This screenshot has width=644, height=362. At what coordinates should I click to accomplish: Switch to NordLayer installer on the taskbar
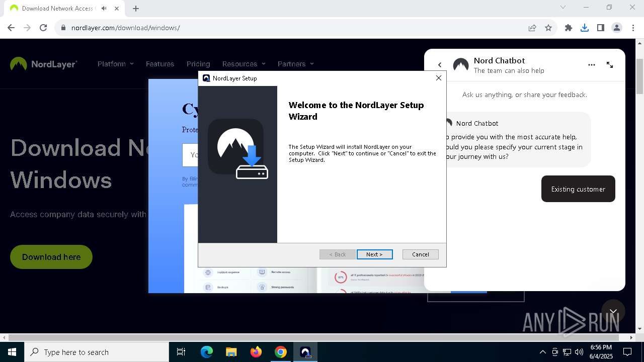click(x=305, y=352)
